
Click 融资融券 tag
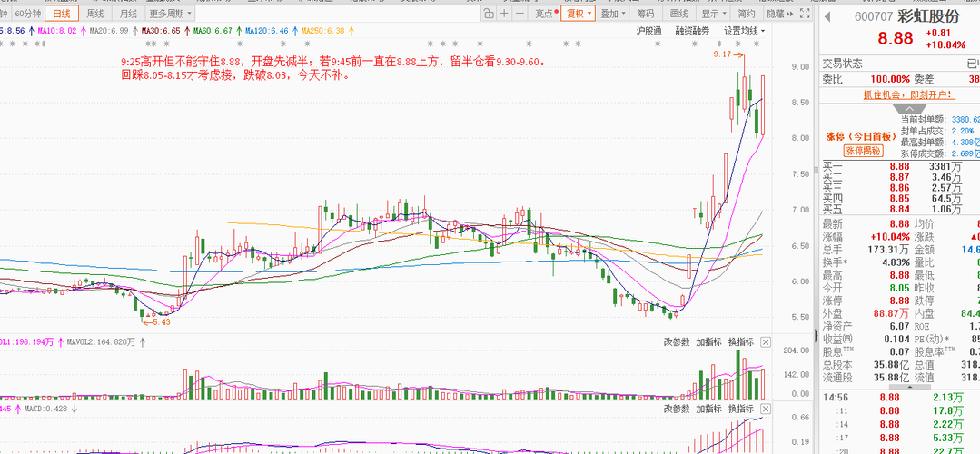[692, 31]
